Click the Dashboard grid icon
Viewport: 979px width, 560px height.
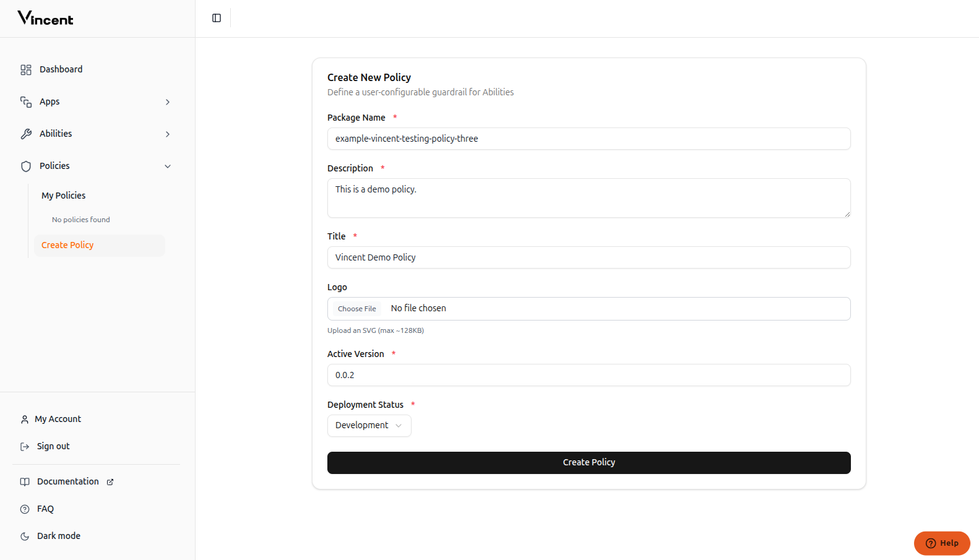pos(25,69)
